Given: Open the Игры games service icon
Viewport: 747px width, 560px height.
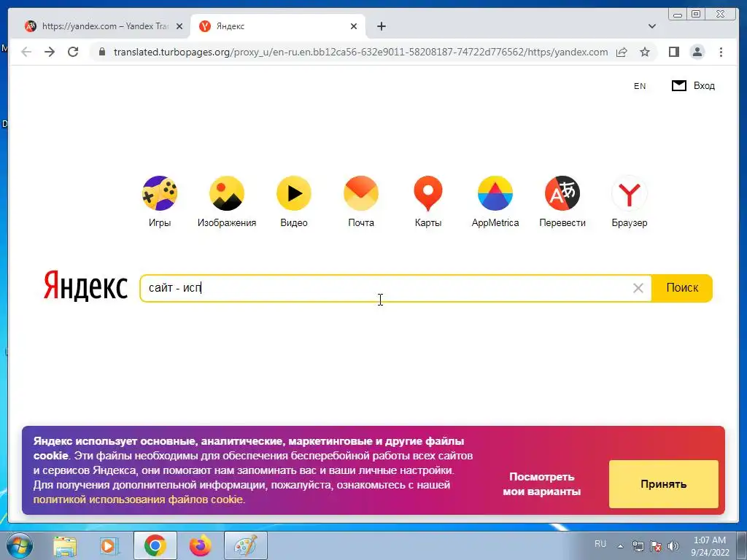Looking at the screenshot, I should [160, 193].
